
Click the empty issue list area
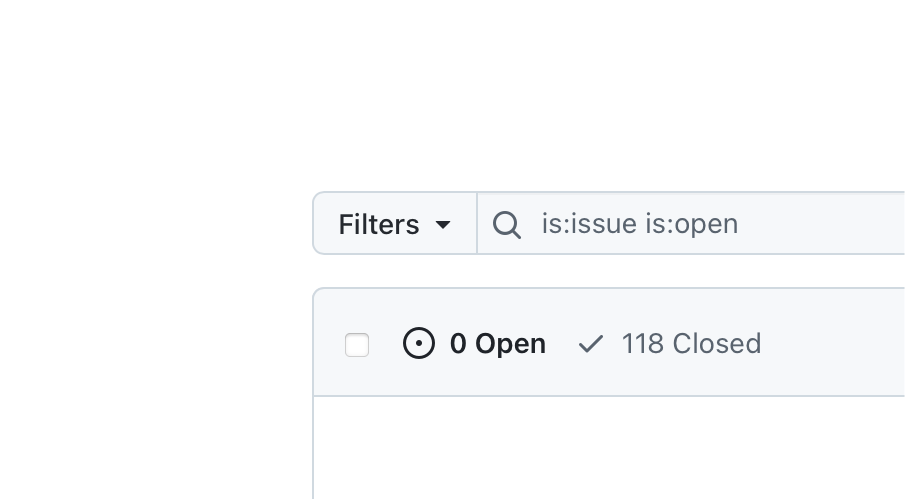(x=610, y=450)
